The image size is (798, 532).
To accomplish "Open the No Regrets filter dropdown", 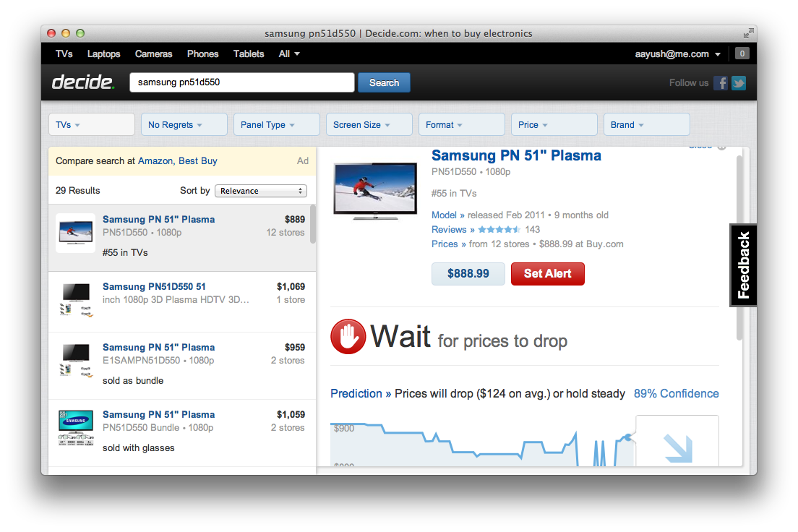I will point(184,125).
